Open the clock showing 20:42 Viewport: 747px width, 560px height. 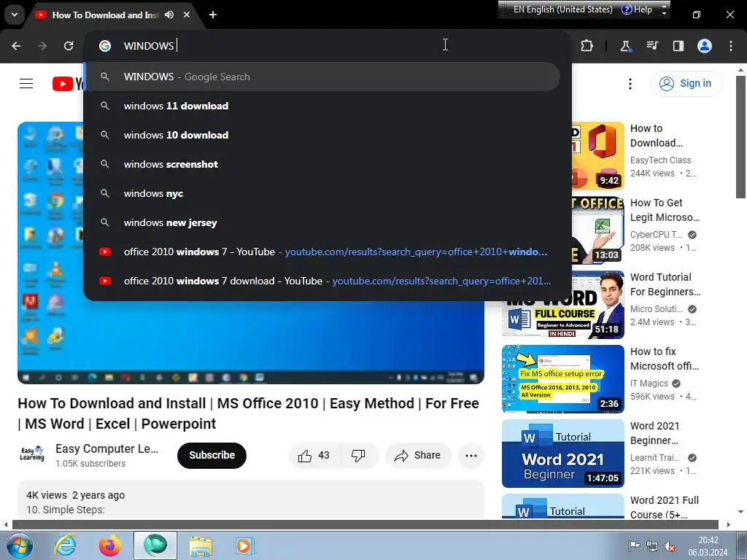(x=708, y=546)
